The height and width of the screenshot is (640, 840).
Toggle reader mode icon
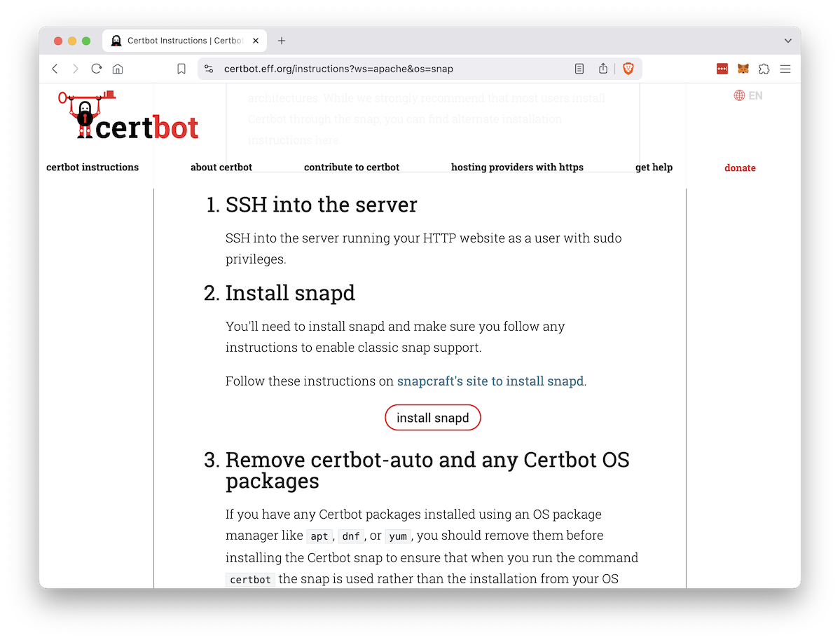[579, 69]
